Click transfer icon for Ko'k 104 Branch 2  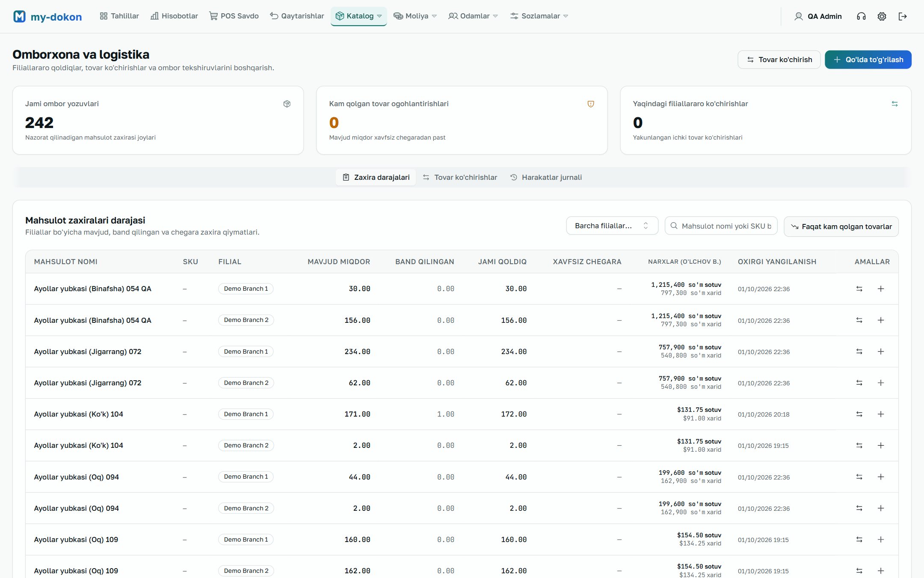coord(859,445)
